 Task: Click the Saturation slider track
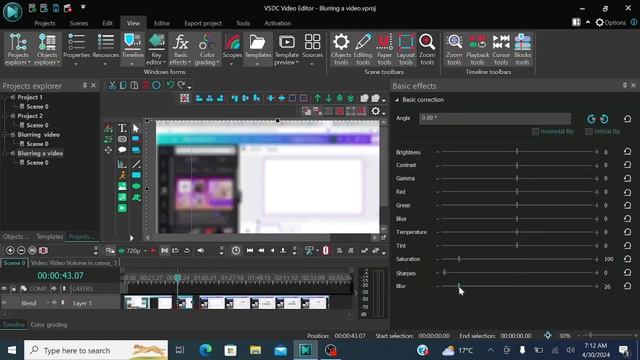(517, 259)
